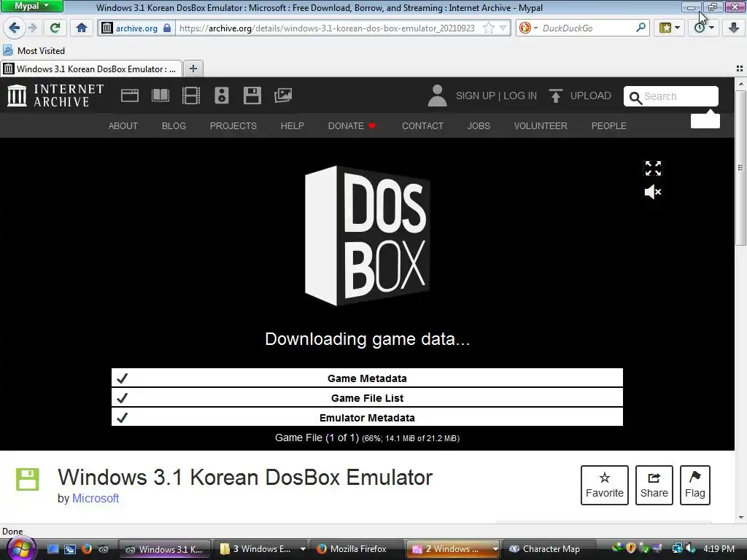747x560 pixels.
Task: Click the DOSBox logo image
Action: 368,236
